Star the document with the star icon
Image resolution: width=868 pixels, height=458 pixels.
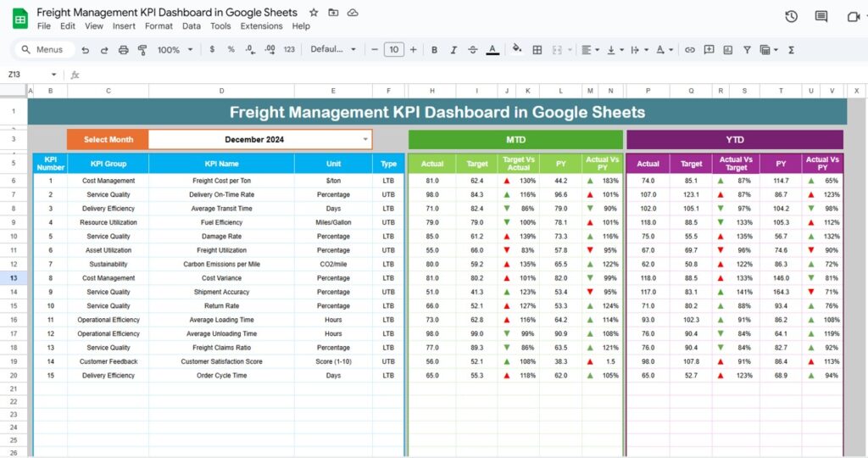[x=314, y=12]
